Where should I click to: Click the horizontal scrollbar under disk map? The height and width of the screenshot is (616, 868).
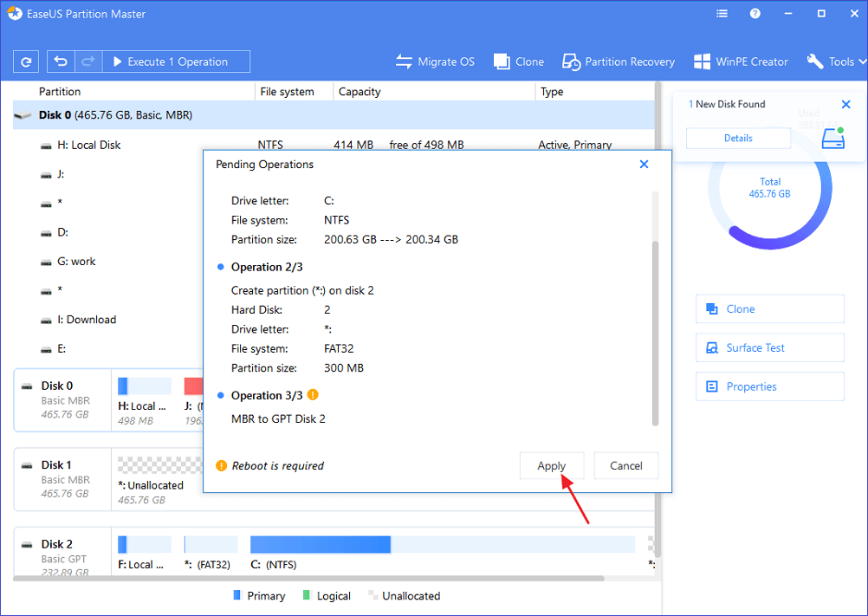[x=308, y=579]
